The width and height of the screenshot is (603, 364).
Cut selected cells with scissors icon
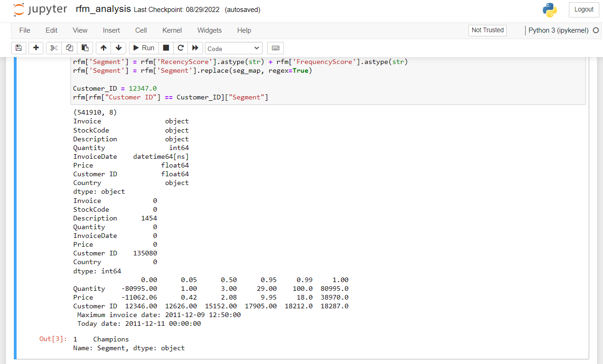pos(54,48)
